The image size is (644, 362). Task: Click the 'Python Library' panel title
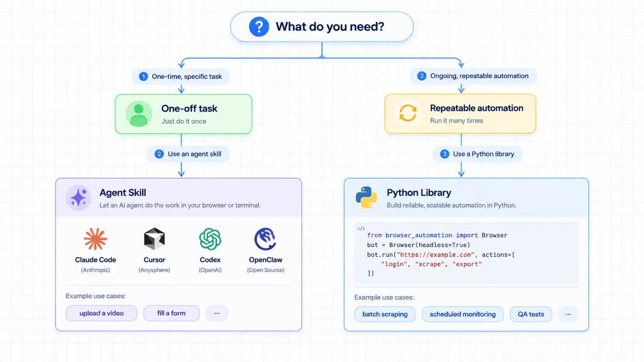click(x=419, y=193)
